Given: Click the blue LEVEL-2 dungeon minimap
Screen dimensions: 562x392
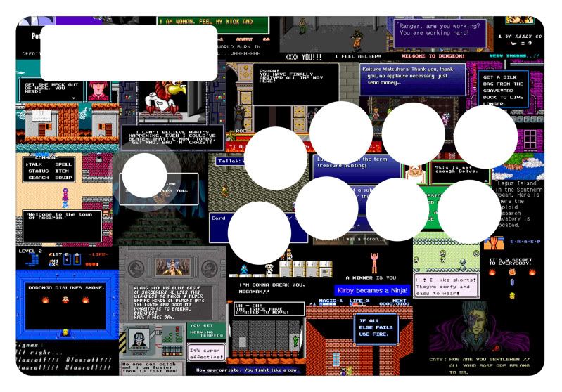Looking at the screenshot, I should (32, 260).
